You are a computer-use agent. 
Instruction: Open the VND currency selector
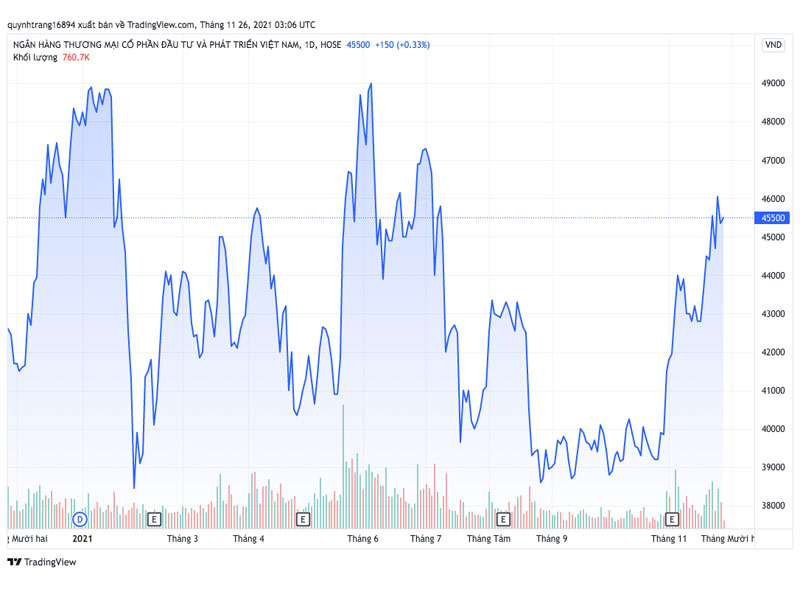tap(773, 45)
